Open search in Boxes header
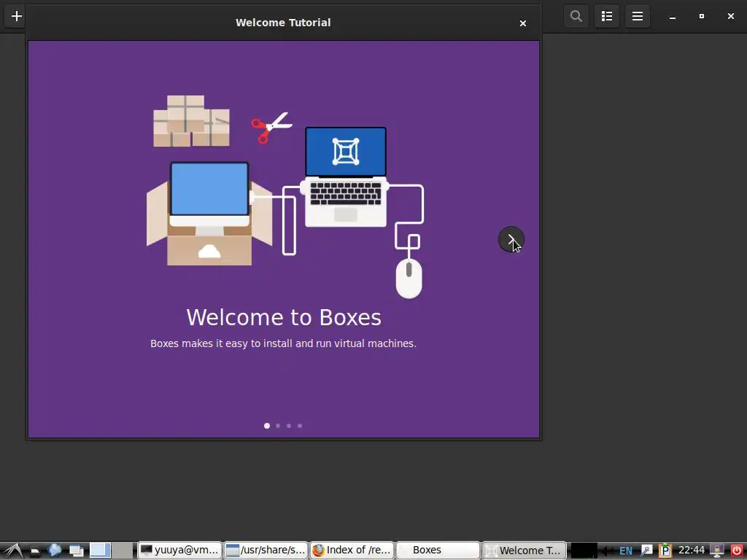The image size is (747, 560). pos(576,16)
